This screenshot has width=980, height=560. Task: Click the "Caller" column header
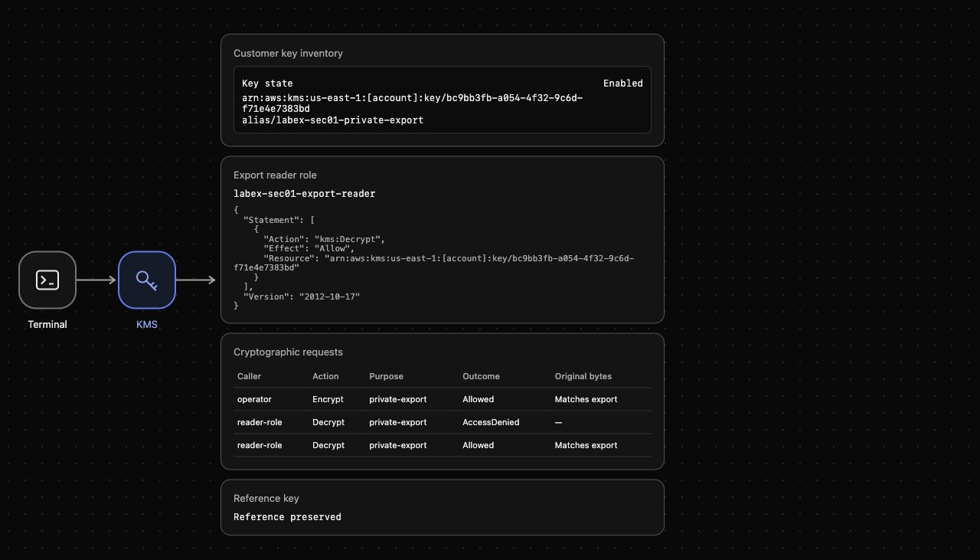point(249,377)
